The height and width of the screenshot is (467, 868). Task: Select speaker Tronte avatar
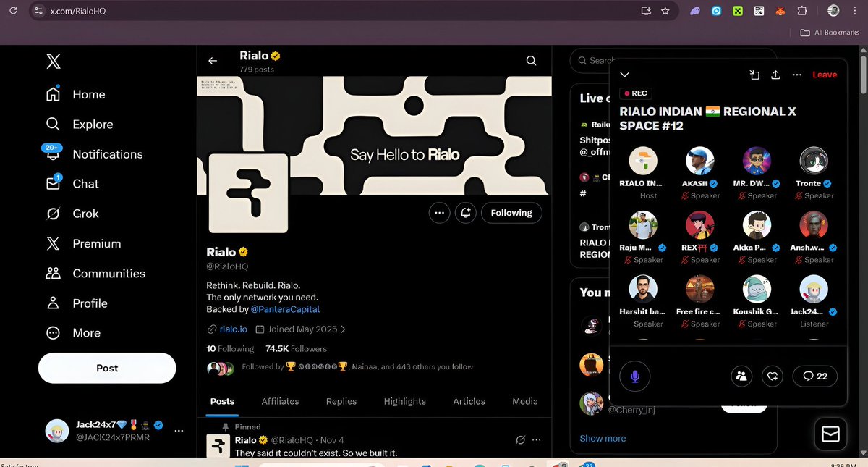tap(814, 161)
